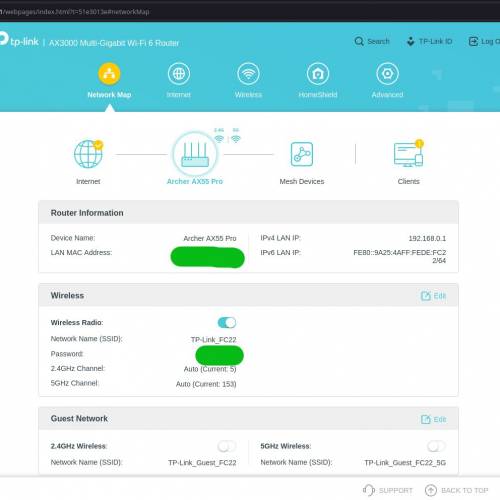The width and height of the screenshot is (500, 500).
Task: Open the Internet globe tab icon
Action: (179, 74)
